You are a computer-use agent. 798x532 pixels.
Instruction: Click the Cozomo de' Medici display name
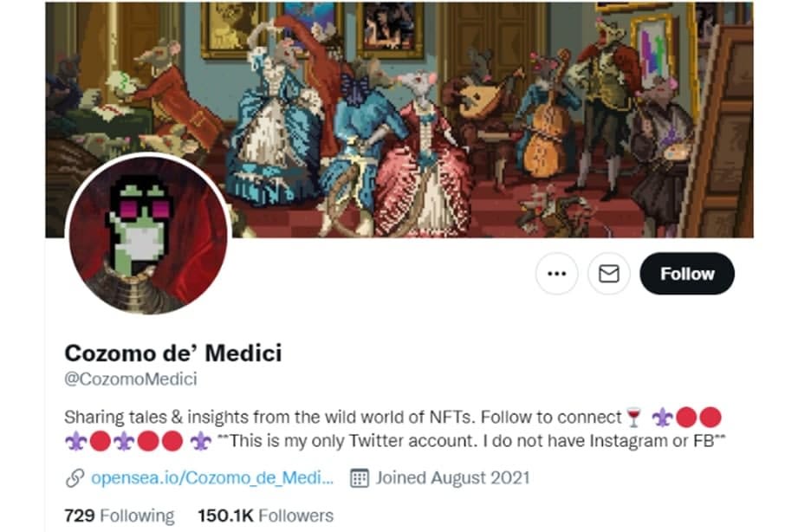tap(173, 353)
